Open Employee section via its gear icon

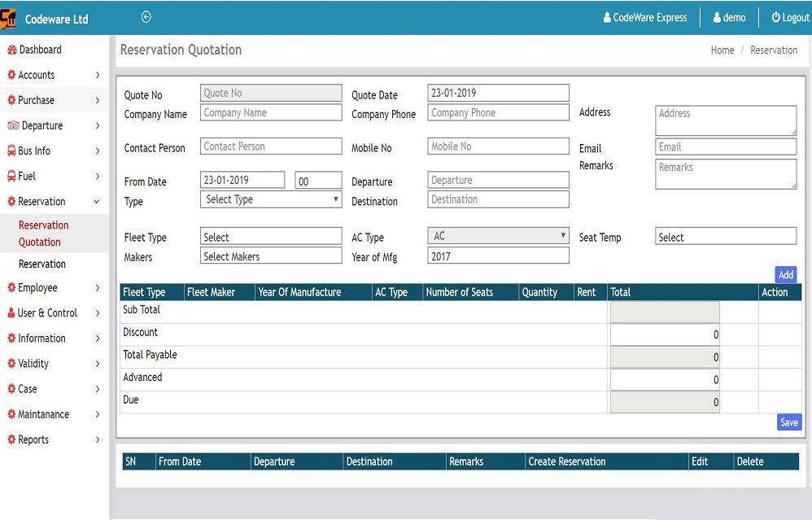click(x=11, y=287)
